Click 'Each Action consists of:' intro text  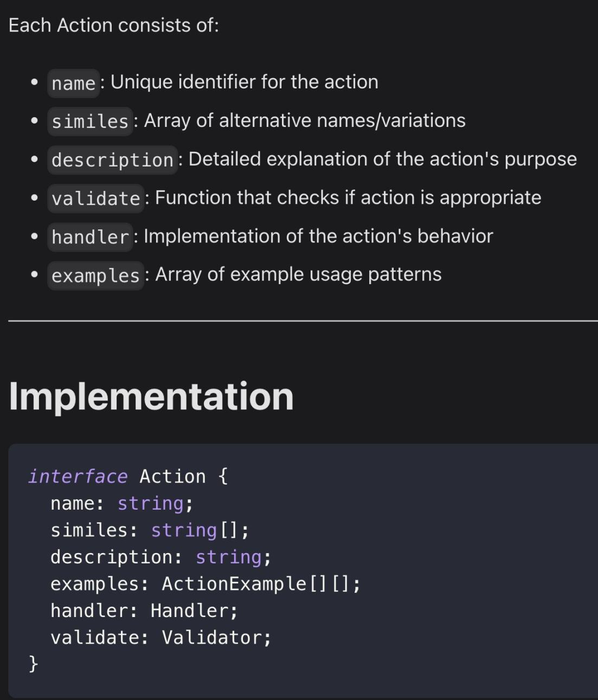point(114,25)
